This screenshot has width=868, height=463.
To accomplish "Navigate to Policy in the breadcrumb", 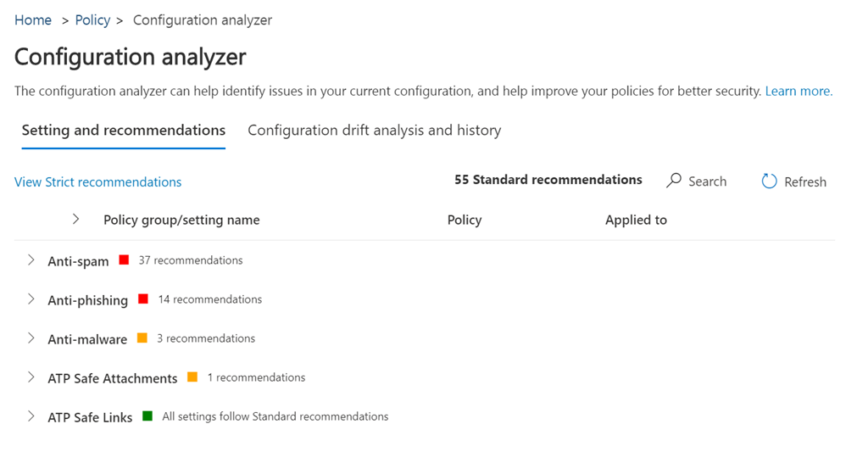I will [x=92, y=20].
